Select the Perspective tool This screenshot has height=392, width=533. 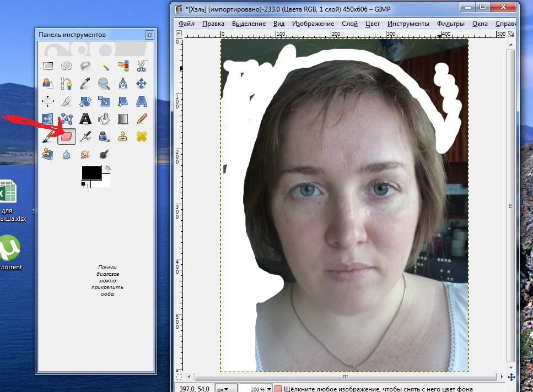click(142, 101)
